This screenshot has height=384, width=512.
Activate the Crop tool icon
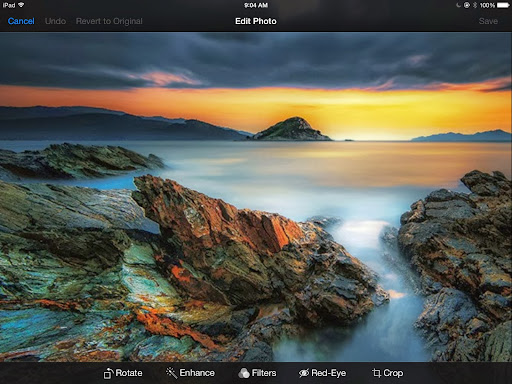click(376, 373)
